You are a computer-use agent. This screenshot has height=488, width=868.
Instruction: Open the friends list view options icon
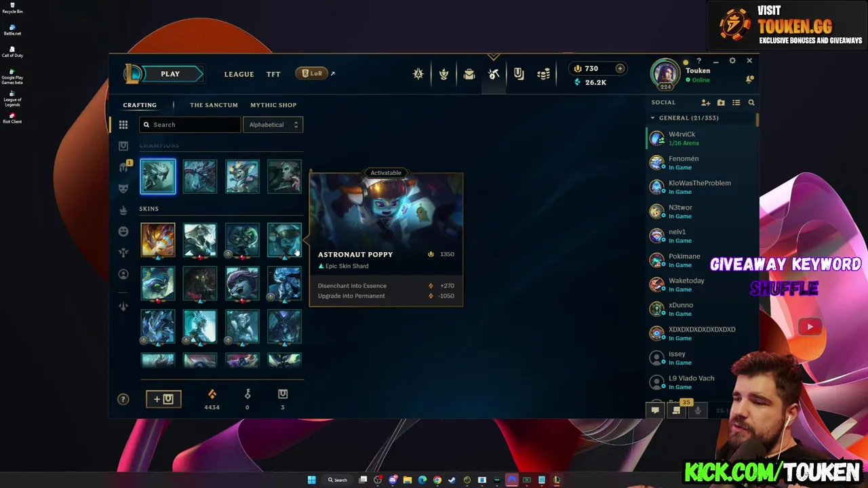coord(736,102)
